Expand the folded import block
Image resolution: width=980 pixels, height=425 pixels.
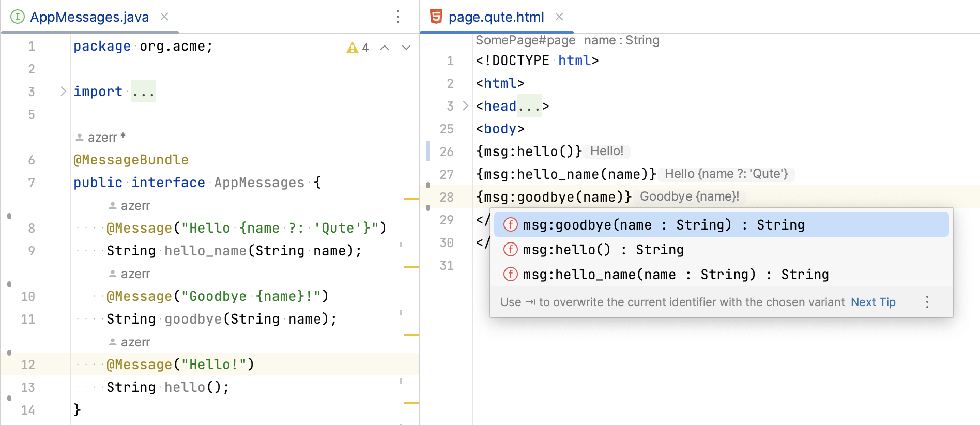pos(63,92)
